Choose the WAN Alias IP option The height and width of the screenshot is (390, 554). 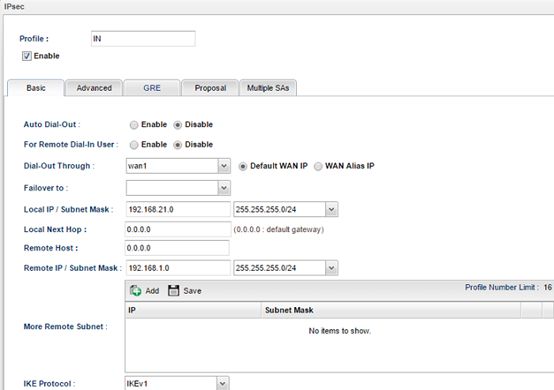click(x=318, y=166)
